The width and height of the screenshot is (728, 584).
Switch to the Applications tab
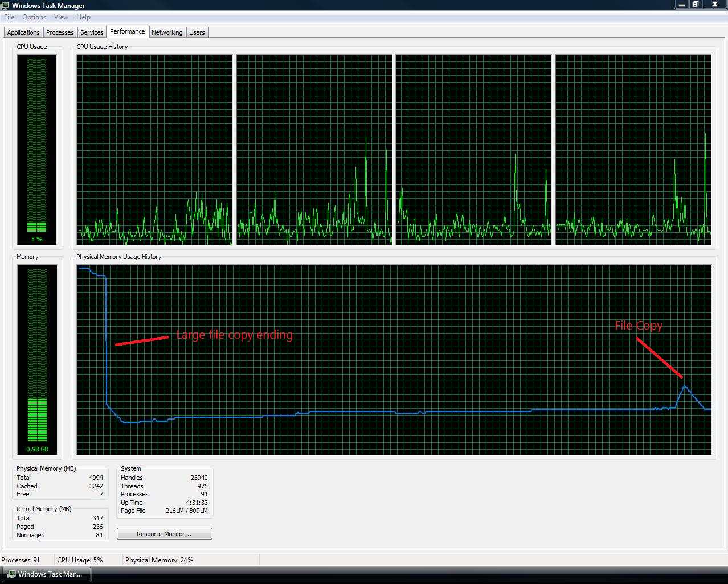click(23, 32)
